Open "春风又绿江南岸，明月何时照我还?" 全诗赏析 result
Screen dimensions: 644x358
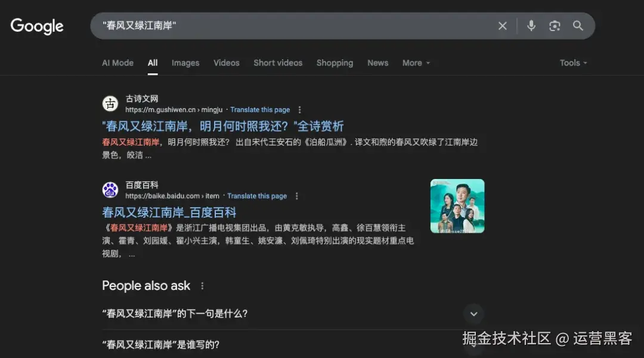[x=223, y=126]
